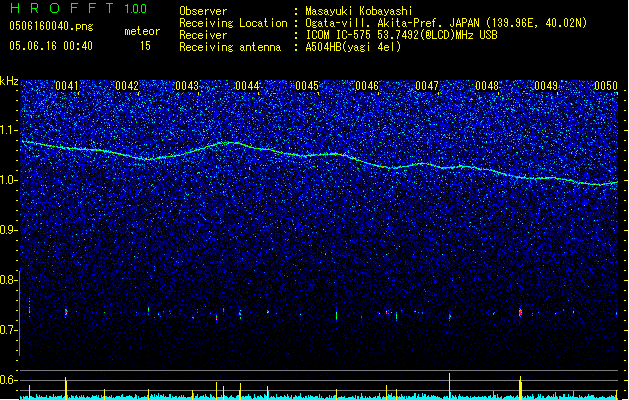
Task: Click the 0048 time marker
Action: click(x=487, y=86)
